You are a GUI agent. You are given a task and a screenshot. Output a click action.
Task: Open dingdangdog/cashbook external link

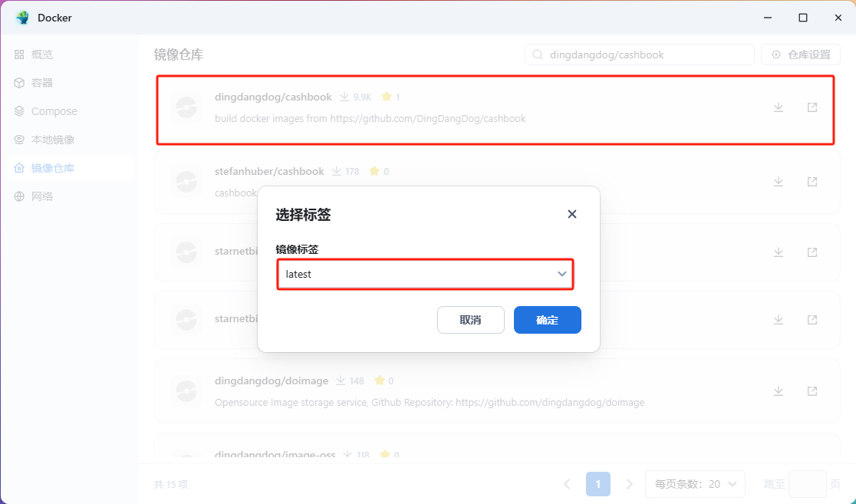812,107
